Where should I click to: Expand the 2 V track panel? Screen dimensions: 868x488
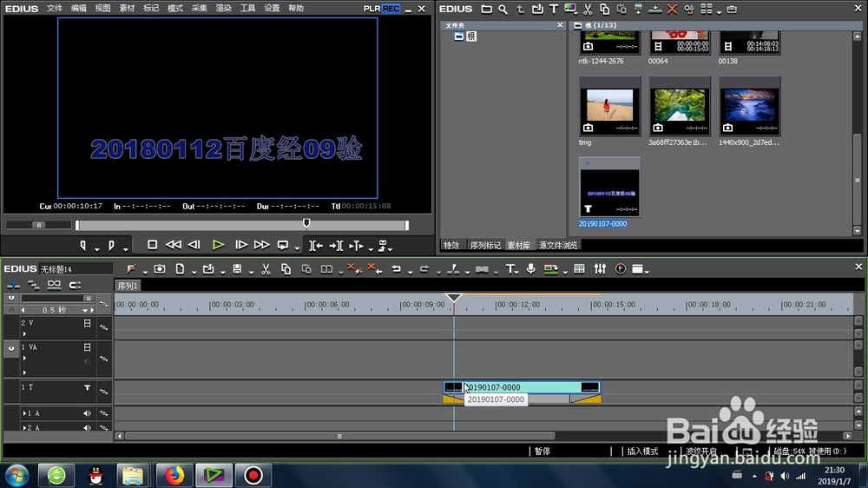[24, 333]
